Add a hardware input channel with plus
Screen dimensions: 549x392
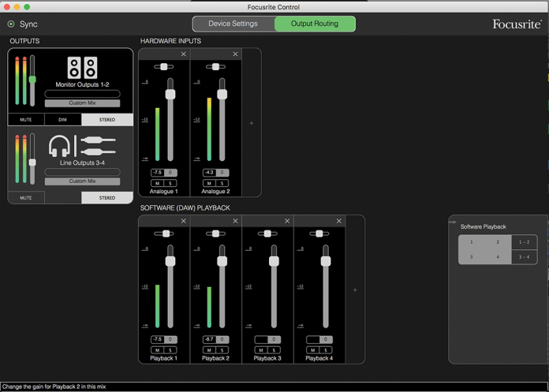252,123
